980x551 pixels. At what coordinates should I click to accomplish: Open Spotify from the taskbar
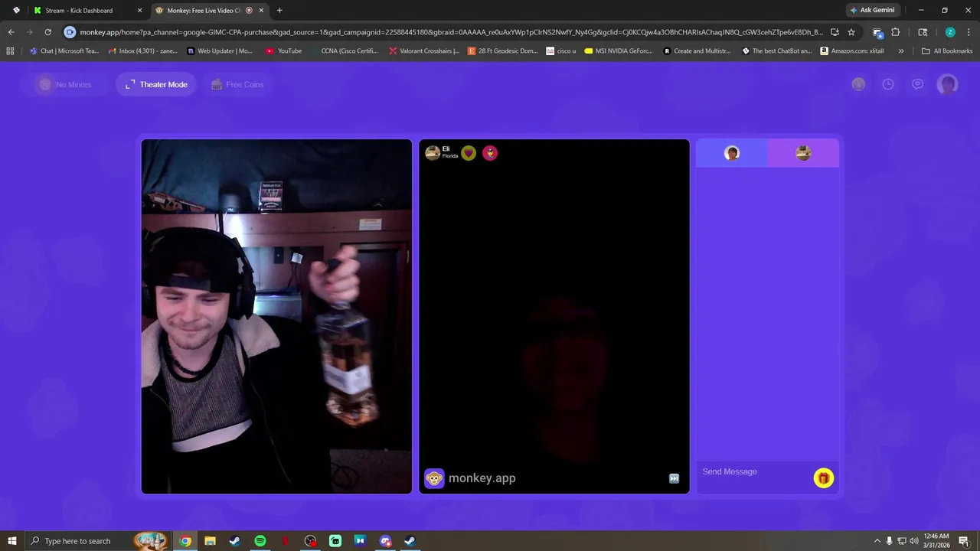pyautogui.click(x=260, y=541)
